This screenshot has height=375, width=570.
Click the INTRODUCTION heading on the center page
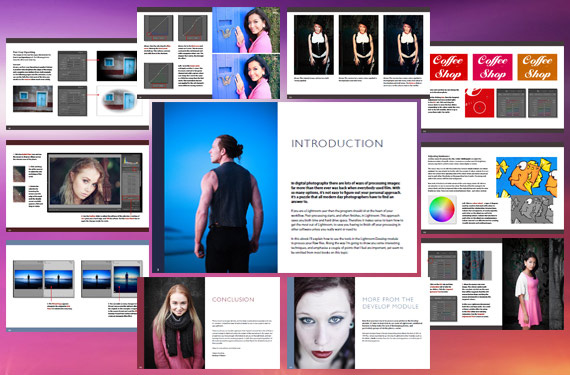[337, 144]
